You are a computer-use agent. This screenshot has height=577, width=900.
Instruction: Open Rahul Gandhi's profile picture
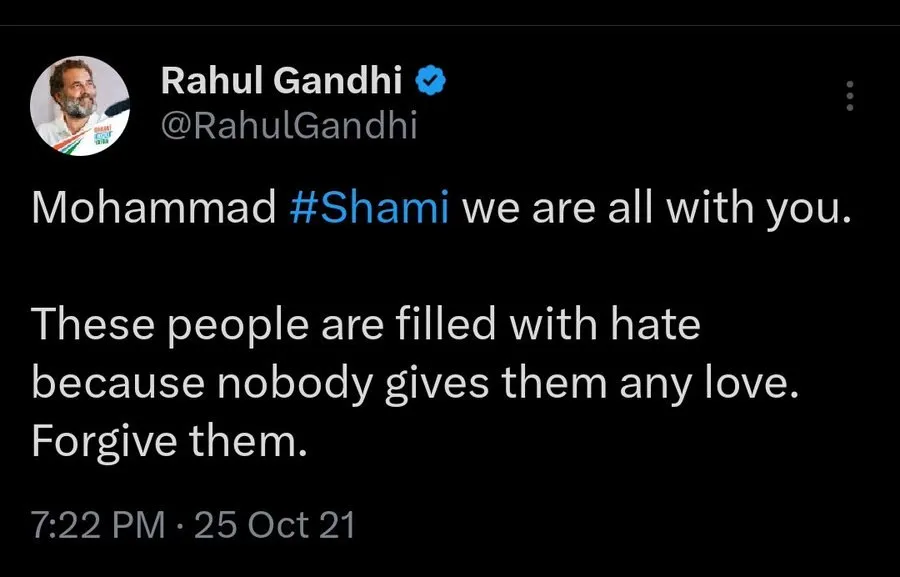coord(80,106)
